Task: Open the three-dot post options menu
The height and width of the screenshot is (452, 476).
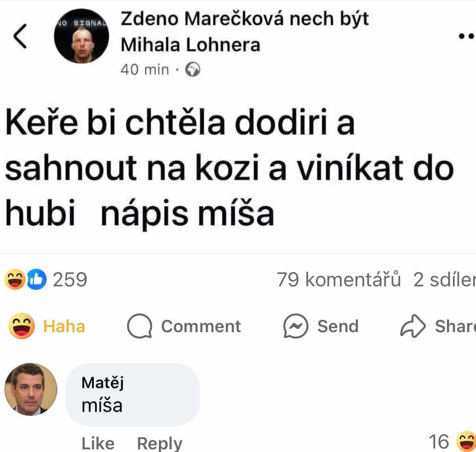Action: click(467, 37)
